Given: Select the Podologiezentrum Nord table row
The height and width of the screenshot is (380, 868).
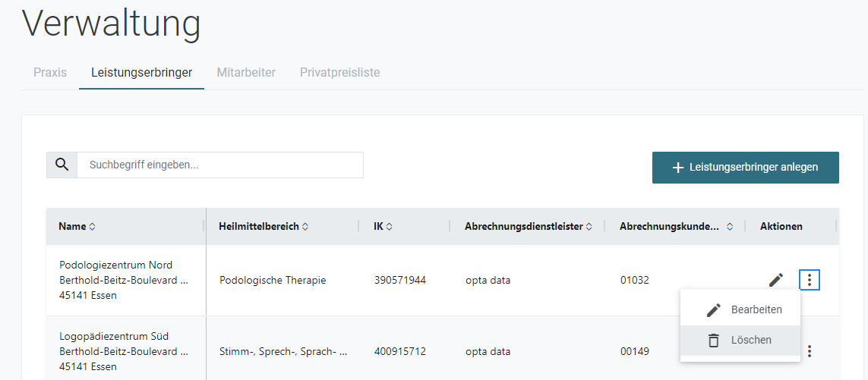Looking at the screenshot, I should (442, 280).
